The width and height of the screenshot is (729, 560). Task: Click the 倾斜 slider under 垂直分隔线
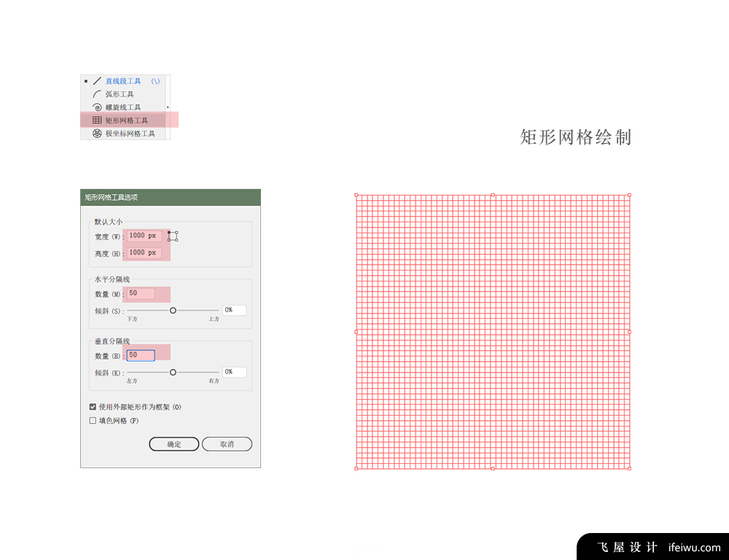(x=173, y=372)
